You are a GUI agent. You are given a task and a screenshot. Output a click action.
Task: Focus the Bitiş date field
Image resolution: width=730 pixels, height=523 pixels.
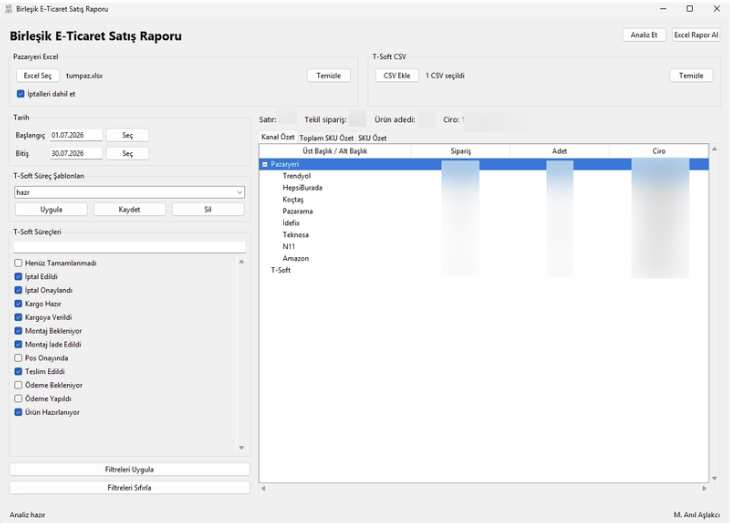(x=76, y=153)
